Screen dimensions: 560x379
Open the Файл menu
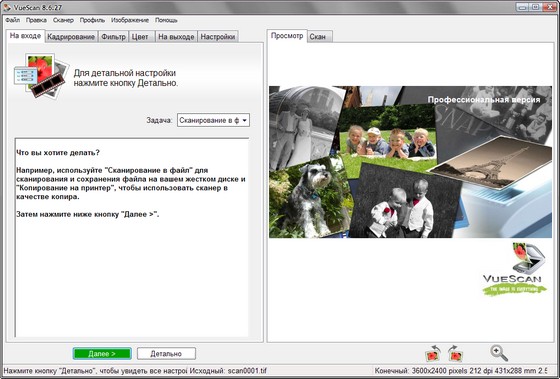coord(12,20)
